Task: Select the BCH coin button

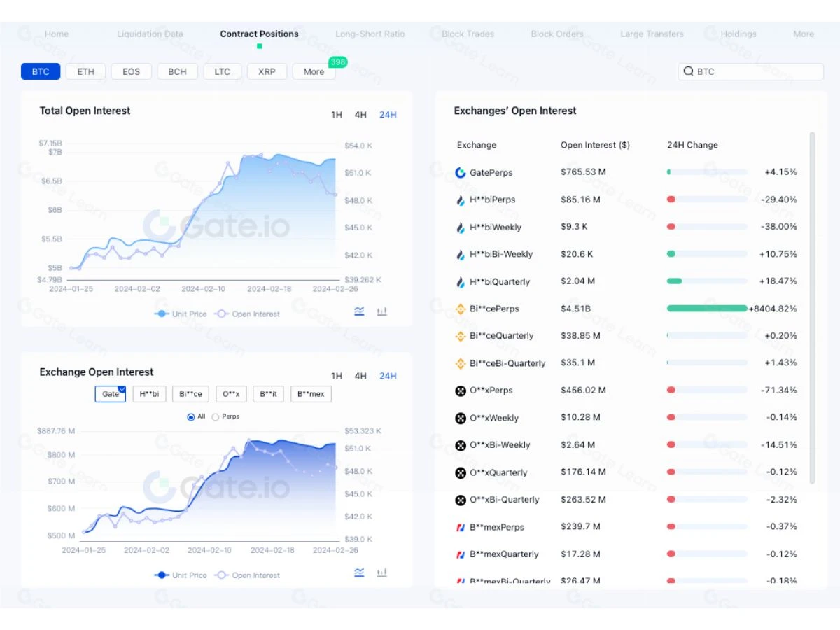Action: click(x=177, y=71)
